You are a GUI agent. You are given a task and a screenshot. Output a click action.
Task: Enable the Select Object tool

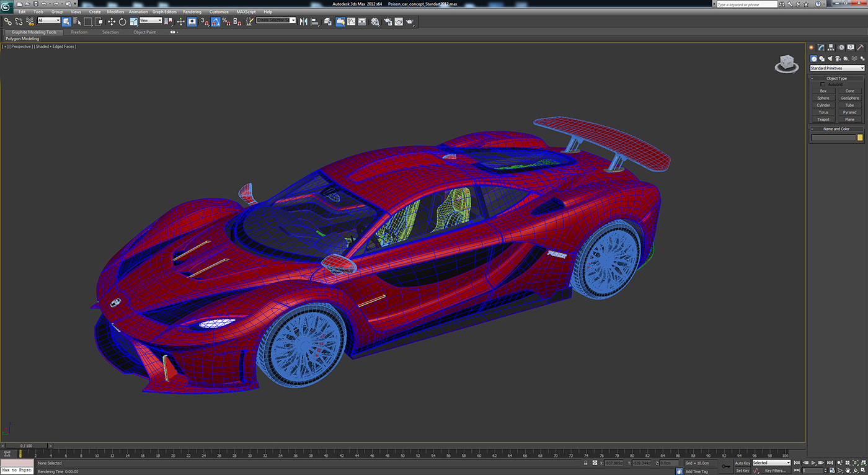click(x=66, y=22)
